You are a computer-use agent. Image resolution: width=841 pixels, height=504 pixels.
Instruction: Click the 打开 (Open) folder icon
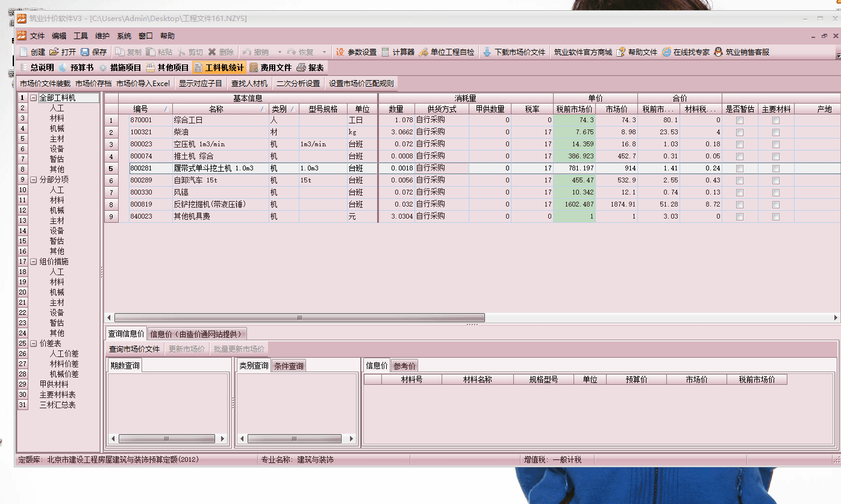[x=54, y=52]
